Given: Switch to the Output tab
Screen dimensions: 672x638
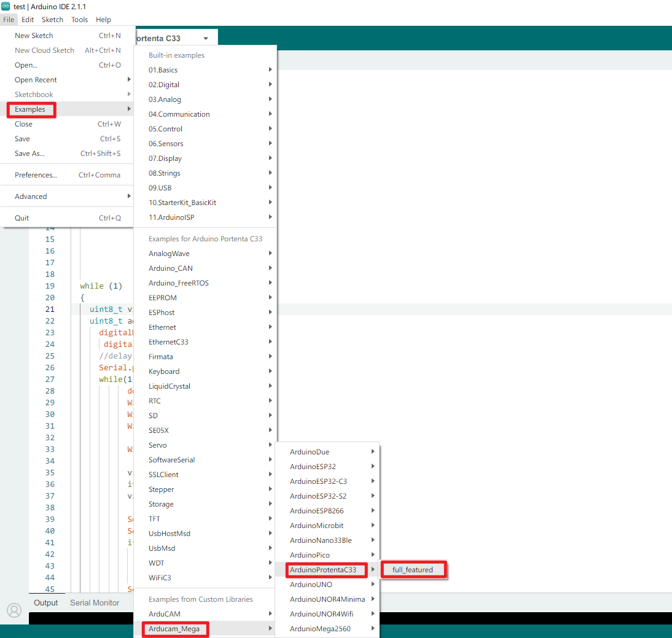Looking at the screenshot, I should (x=46, y=602).
